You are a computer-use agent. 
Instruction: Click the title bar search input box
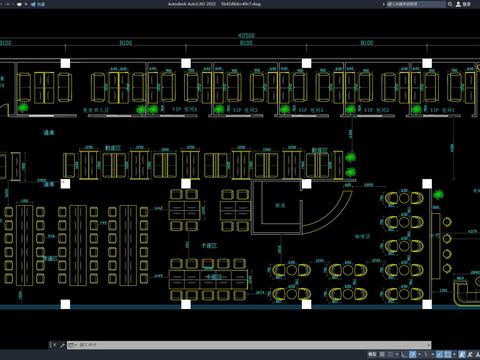point(416,4)
